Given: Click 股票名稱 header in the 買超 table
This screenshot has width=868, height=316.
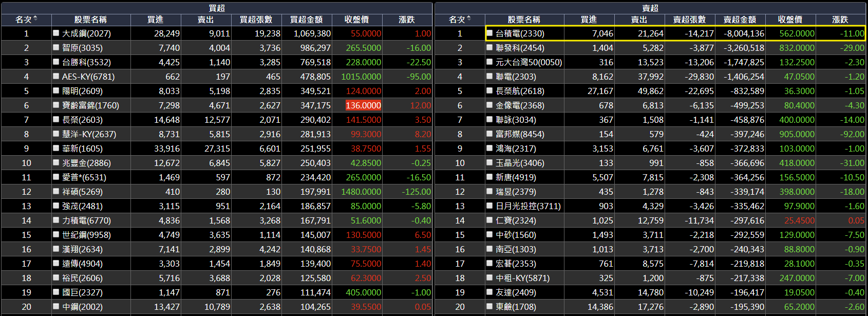Looking at the screenshot, I should (90, 20).
